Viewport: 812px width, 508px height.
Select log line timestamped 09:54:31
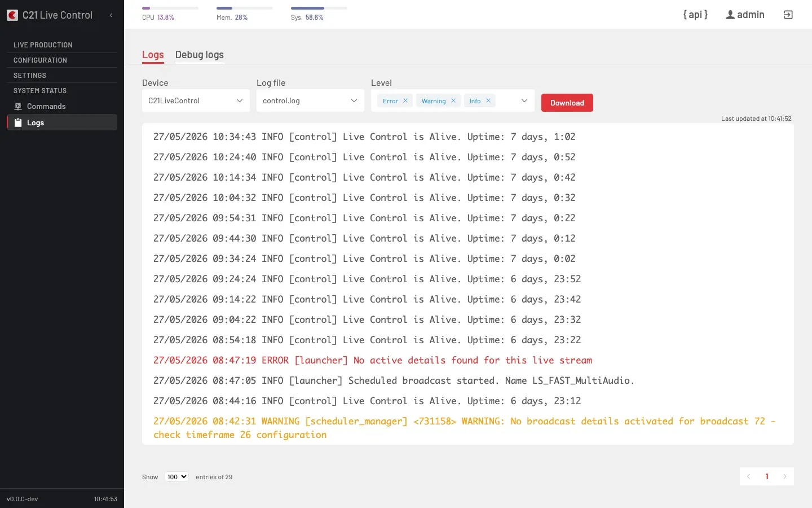(x=364, y=218)
